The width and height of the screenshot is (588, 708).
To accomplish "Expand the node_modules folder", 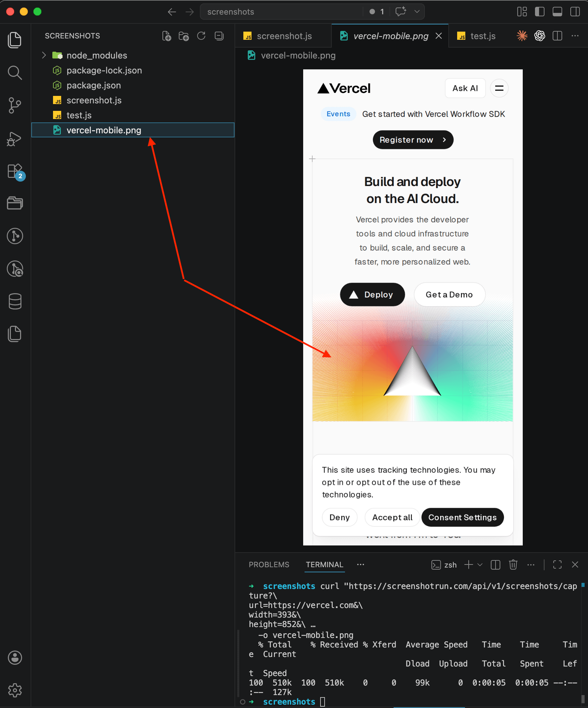I will pos(44,55).
